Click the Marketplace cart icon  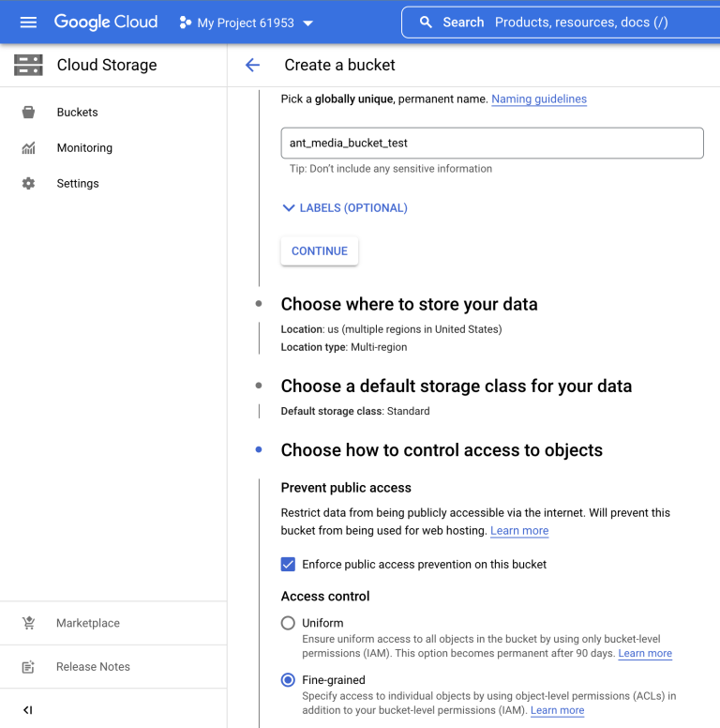(28, 623)
